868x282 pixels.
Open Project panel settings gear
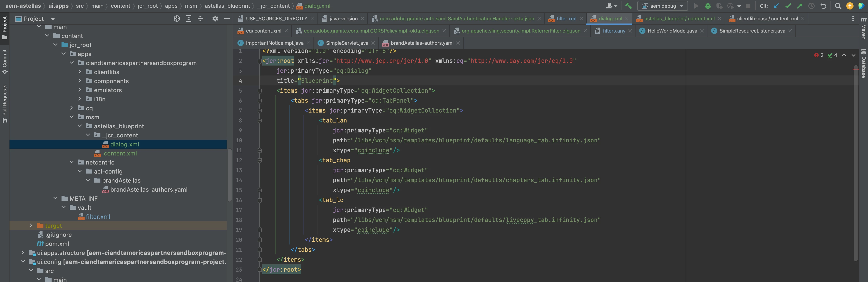tap(215, 19)
